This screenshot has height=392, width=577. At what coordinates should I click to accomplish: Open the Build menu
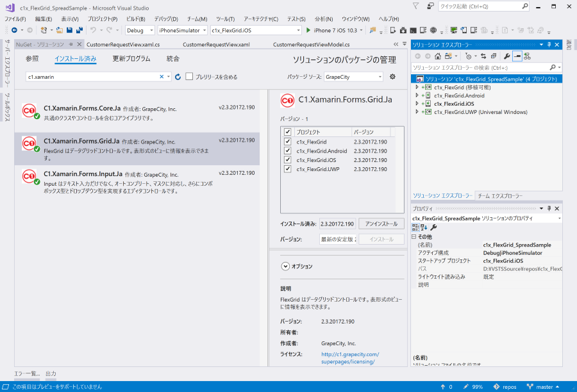135,19
